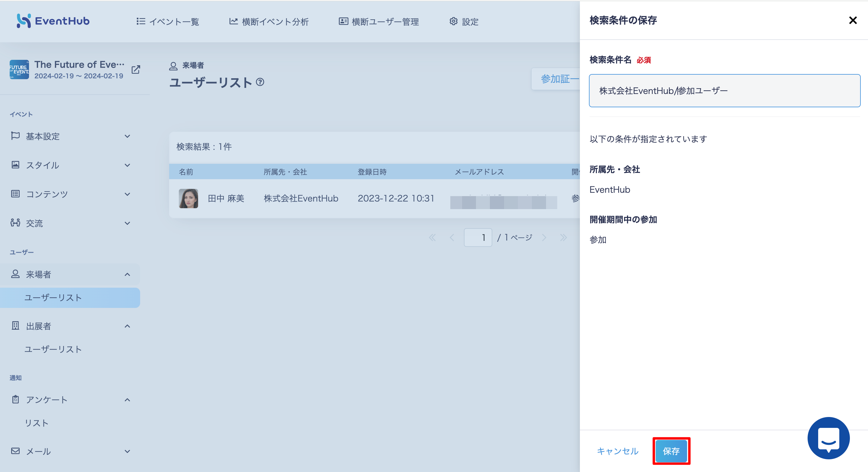Click The Future of Event thumbnail
Screen dimensions: 868x472
19,70
